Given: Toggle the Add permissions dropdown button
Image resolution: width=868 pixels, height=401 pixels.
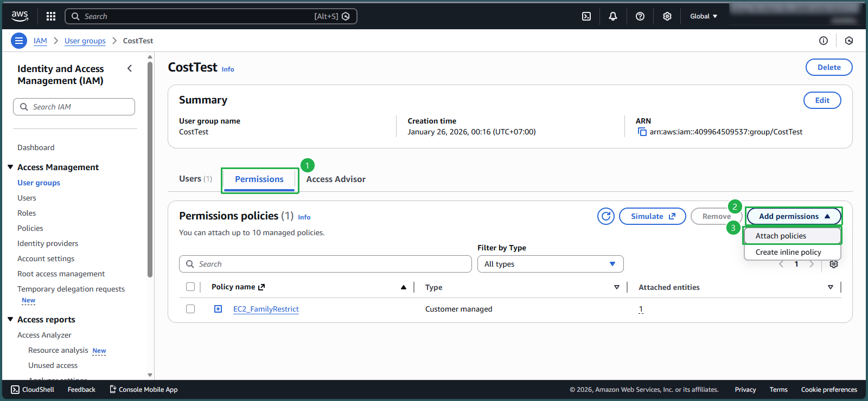Looking at the screenshot, I should tap(794, 216).
